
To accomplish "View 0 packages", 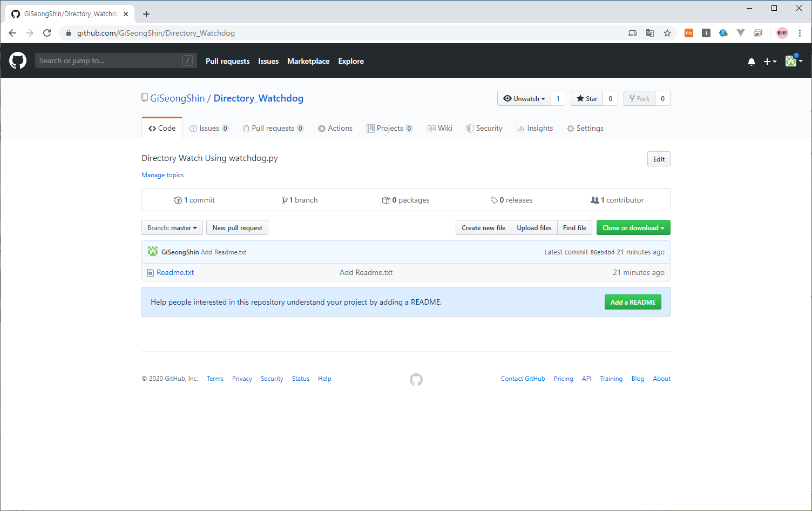I will point(406,200).
